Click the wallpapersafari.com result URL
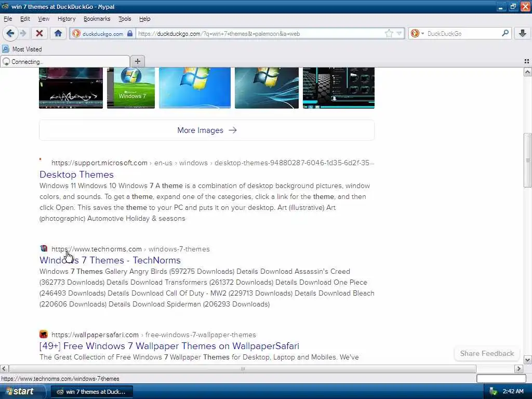532x399 pixels. 154,335
